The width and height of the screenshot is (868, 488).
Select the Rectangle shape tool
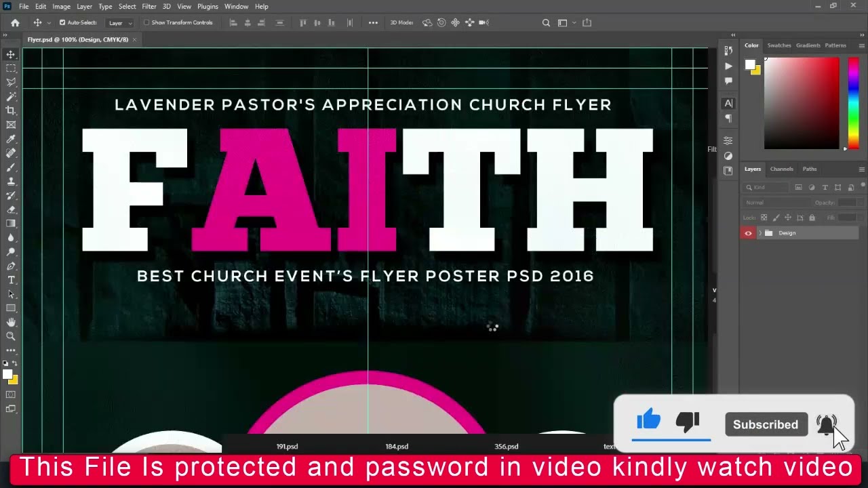pyautogui.click(x=11, y=308)
